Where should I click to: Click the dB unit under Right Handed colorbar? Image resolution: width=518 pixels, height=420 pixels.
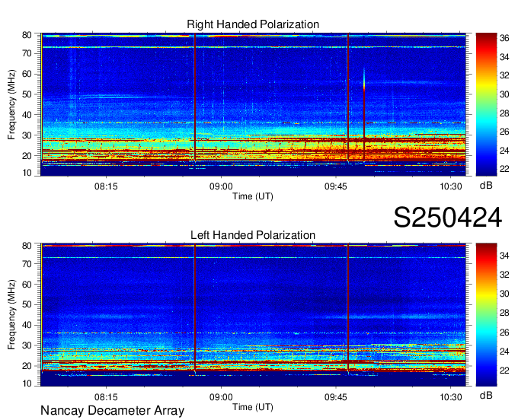point(486,186)
